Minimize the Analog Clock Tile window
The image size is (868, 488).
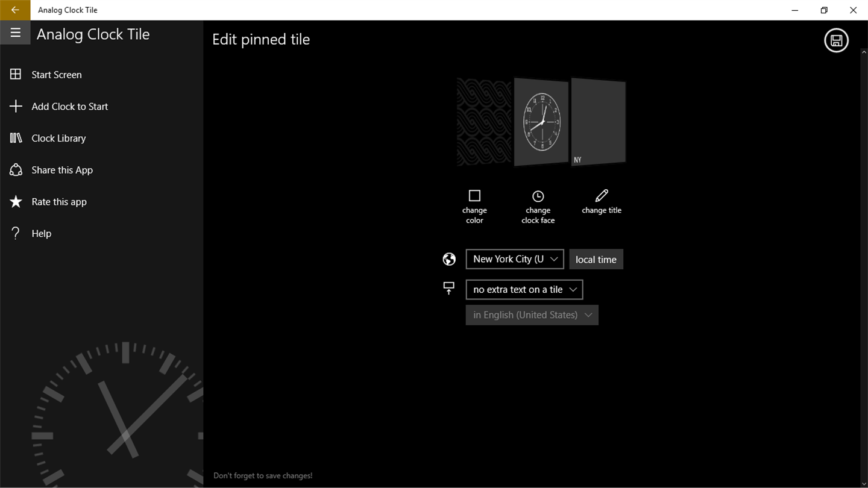pyautogui.click(x=796, y=10)
